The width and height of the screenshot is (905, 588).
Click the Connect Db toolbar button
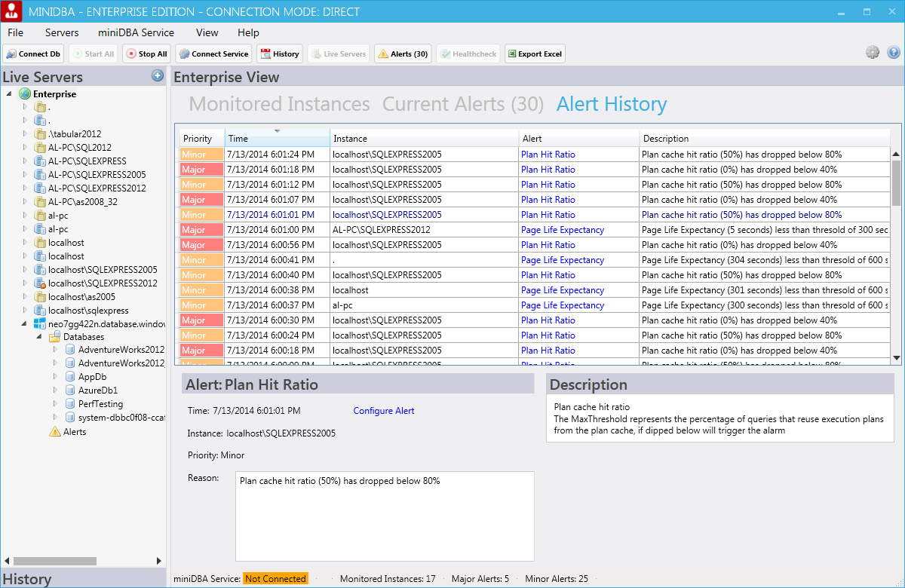click(34, 54)
